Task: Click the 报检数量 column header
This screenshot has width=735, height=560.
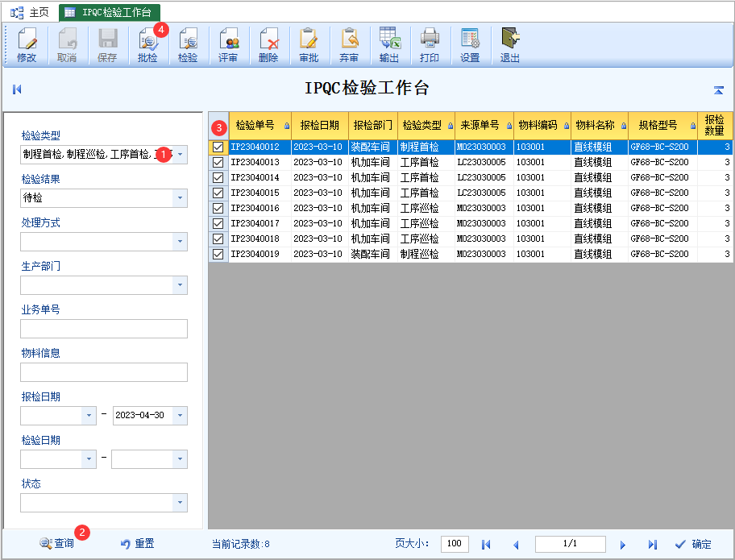Action: (715, 126)
